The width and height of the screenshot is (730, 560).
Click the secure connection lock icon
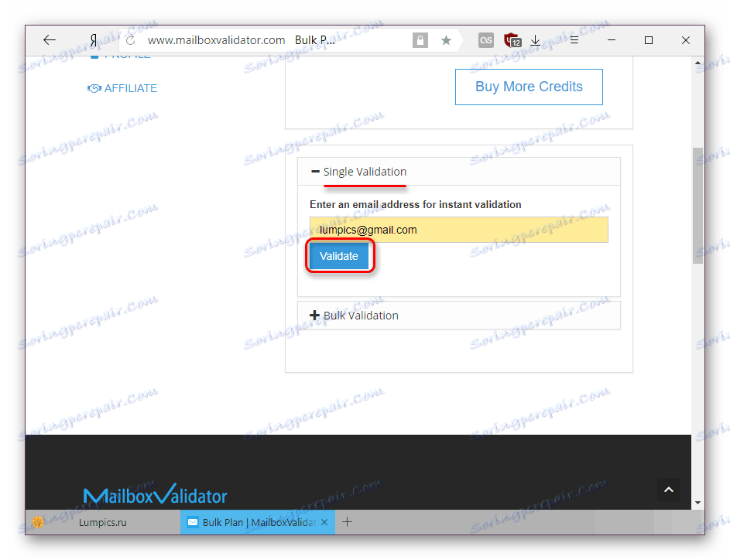coord(420,39)
